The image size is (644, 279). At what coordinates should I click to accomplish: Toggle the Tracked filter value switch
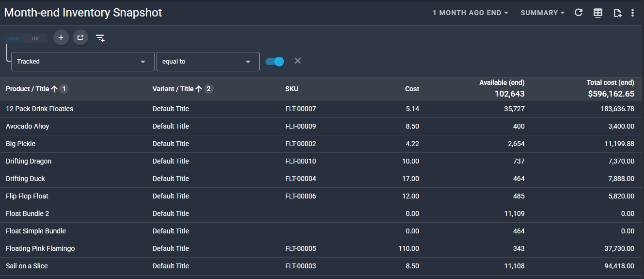click(275, 62)
